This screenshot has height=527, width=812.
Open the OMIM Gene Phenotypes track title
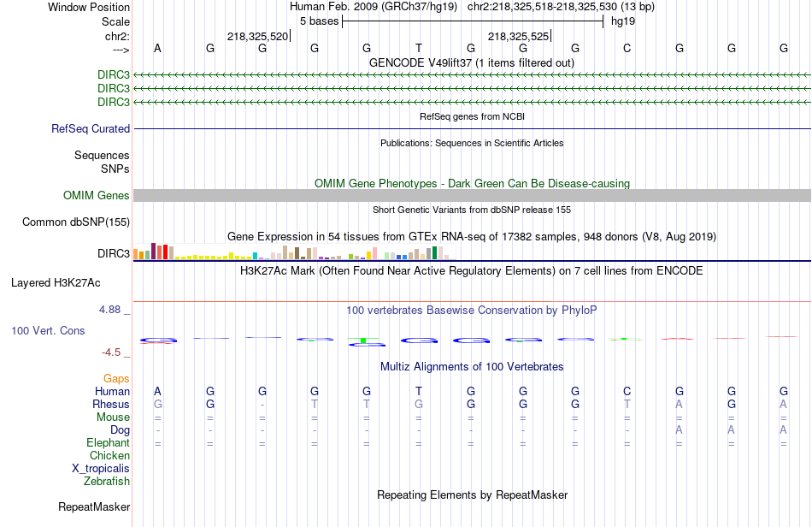pyautogui.click(x=472, y=183)
